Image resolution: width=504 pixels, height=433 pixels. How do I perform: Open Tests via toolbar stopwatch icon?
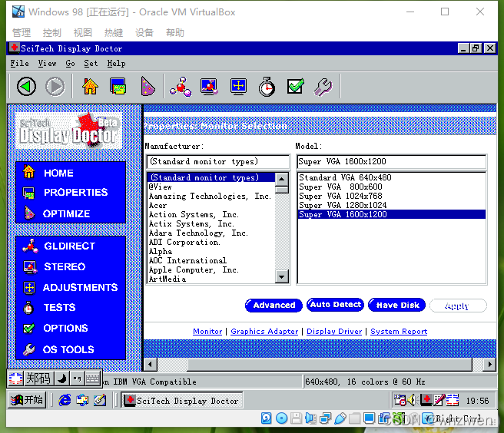tap(267, 87)
